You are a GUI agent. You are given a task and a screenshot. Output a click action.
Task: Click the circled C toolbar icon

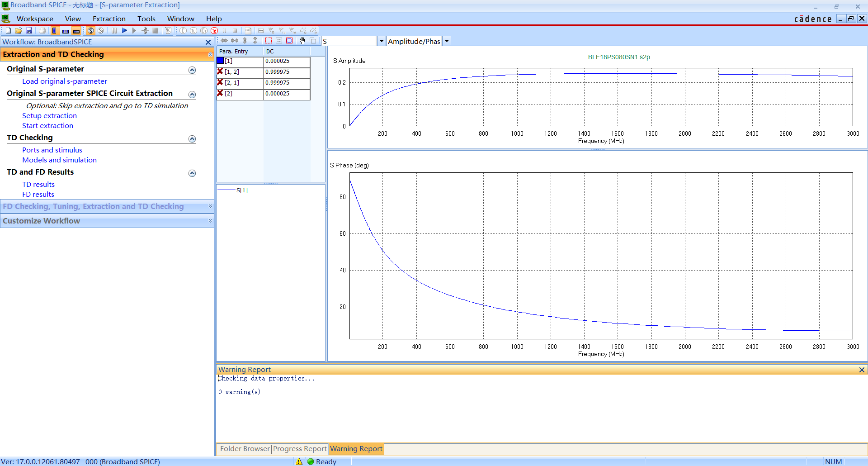pos(183,31)
